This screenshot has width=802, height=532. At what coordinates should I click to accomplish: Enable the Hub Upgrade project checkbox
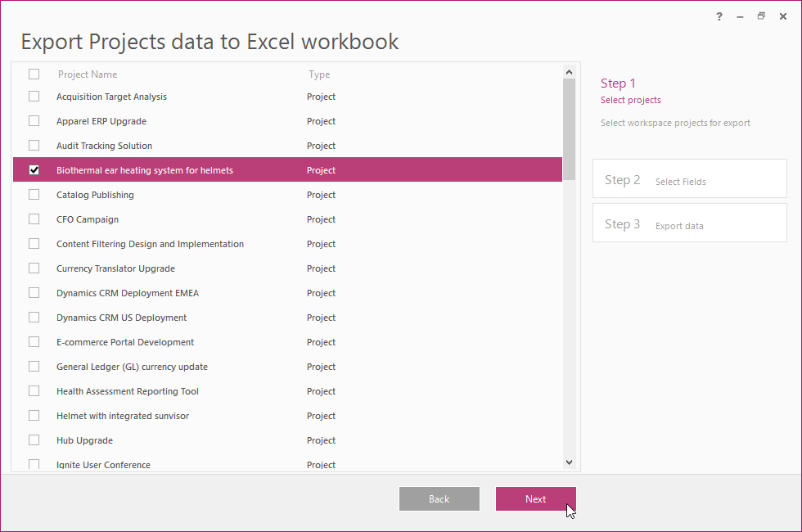pos(34,440)
